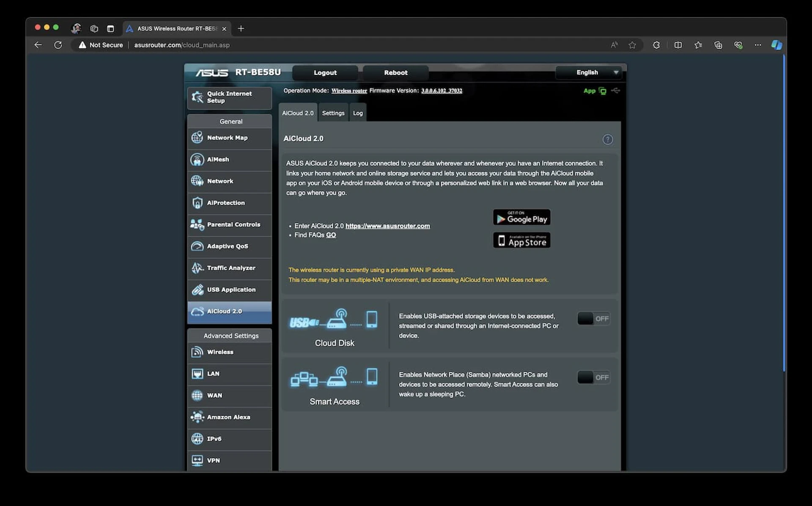812x506 pixels.
Task: Open the browser workspaces icon
Action: (x=94, y=29)
